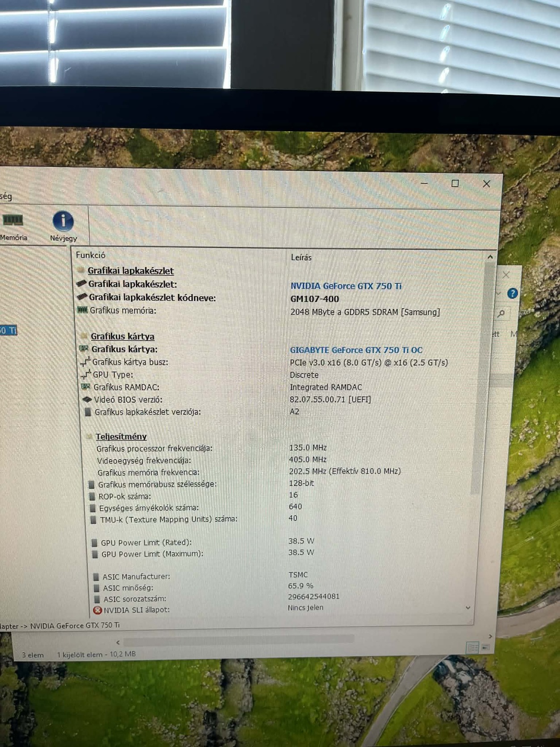Click the Teljesítmény section header

click(x=121, y=436)
